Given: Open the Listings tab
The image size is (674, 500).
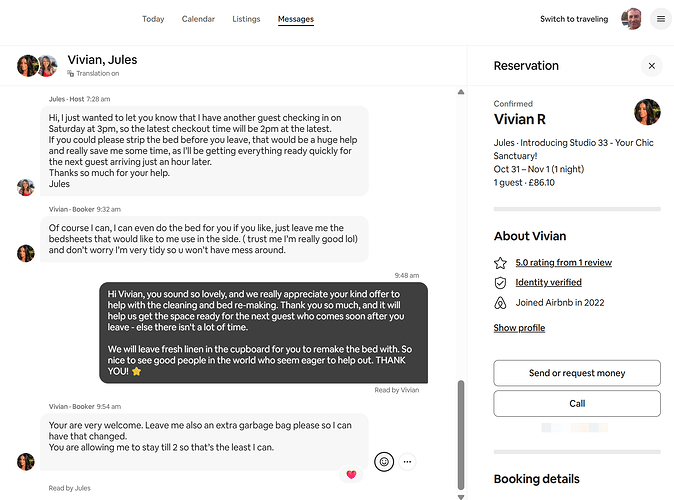Looking at the screenshot, I should point(246,19).
